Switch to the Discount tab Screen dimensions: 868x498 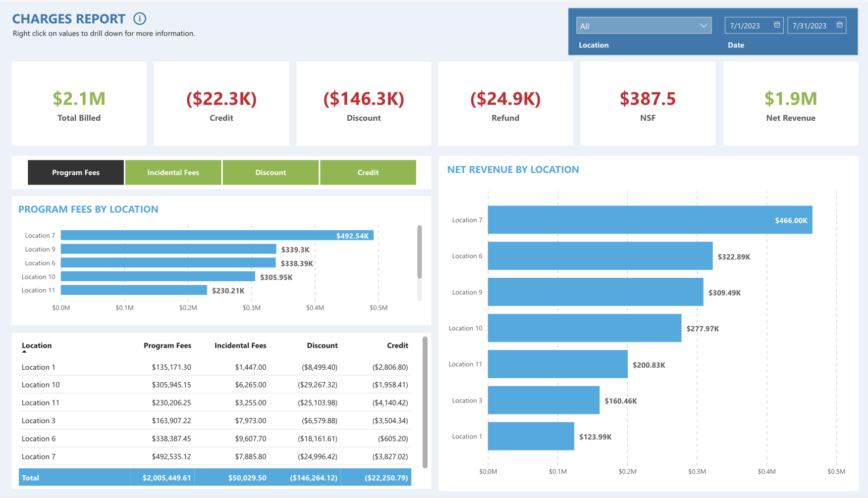click(270, 172)
